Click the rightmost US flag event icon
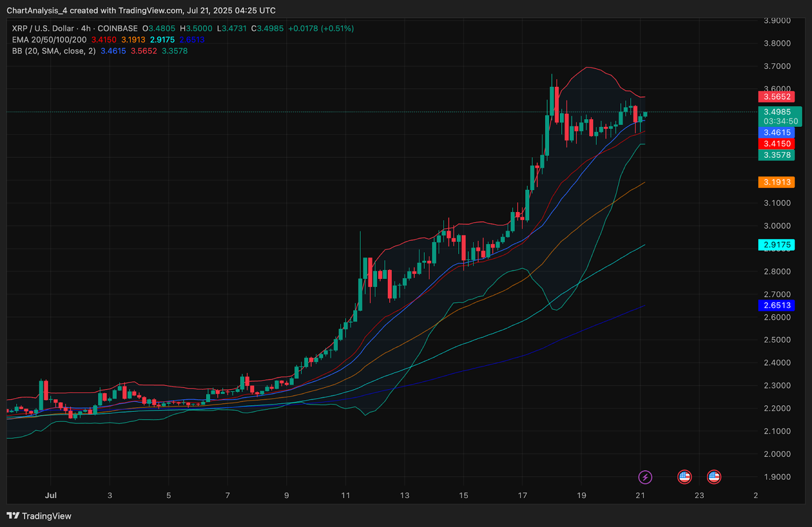Screen dimensions: 812x527 (714, 477)
